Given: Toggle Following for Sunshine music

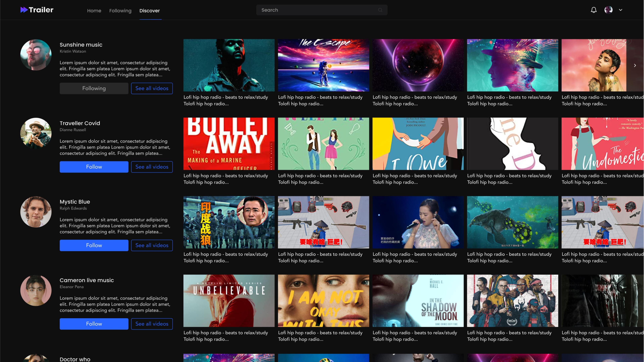Looking at the screenshot, I should (x=94, y=88).
